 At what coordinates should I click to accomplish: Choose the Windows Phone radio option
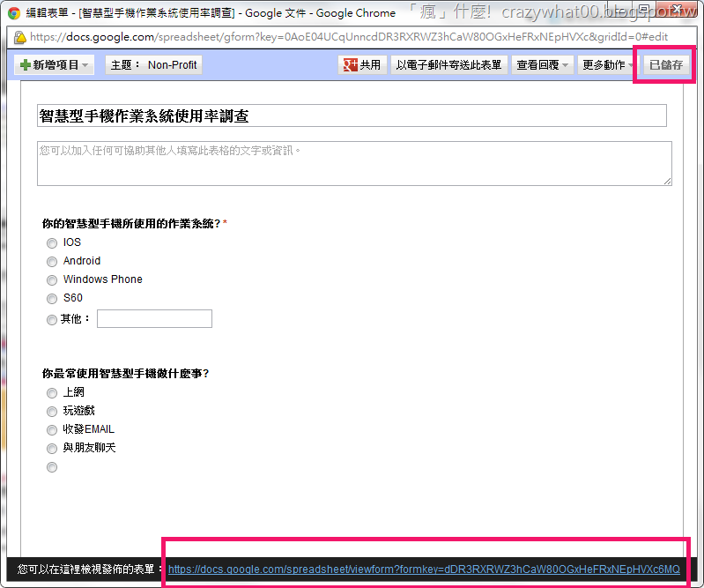pyautogui.click(x=52, y=279)
